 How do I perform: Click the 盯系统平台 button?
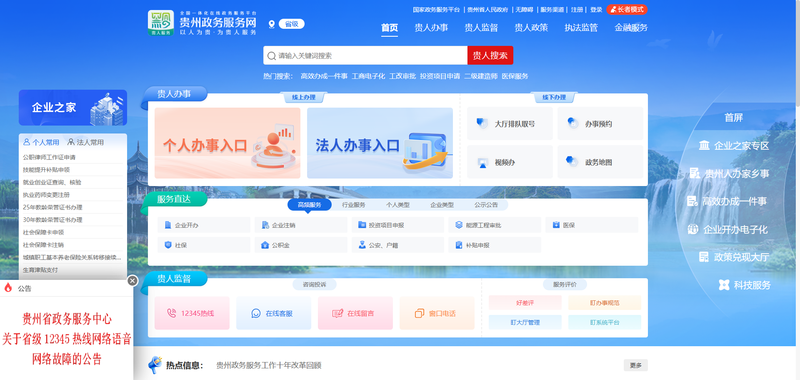pyautogui.click(x=605, y=322)
